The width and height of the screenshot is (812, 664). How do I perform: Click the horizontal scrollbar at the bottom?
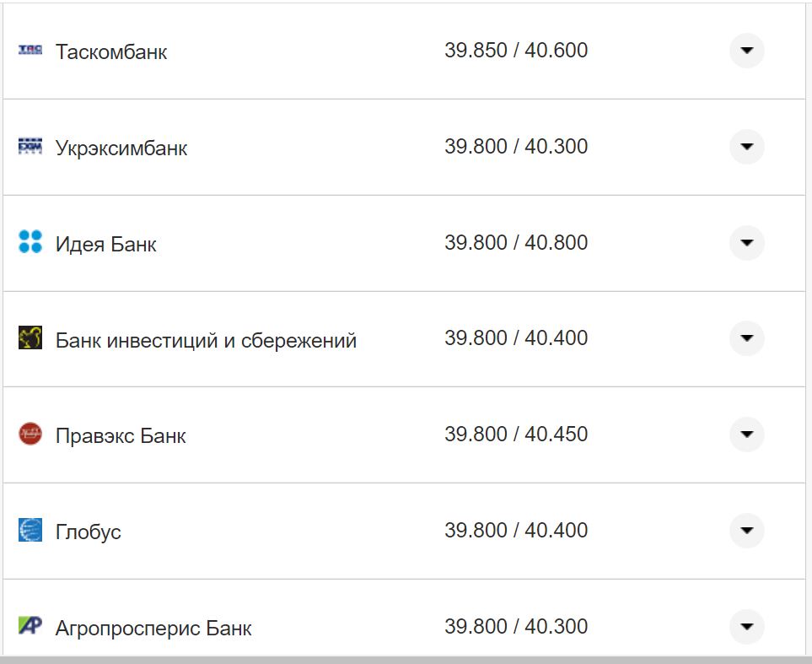click(x=405, y=660)
